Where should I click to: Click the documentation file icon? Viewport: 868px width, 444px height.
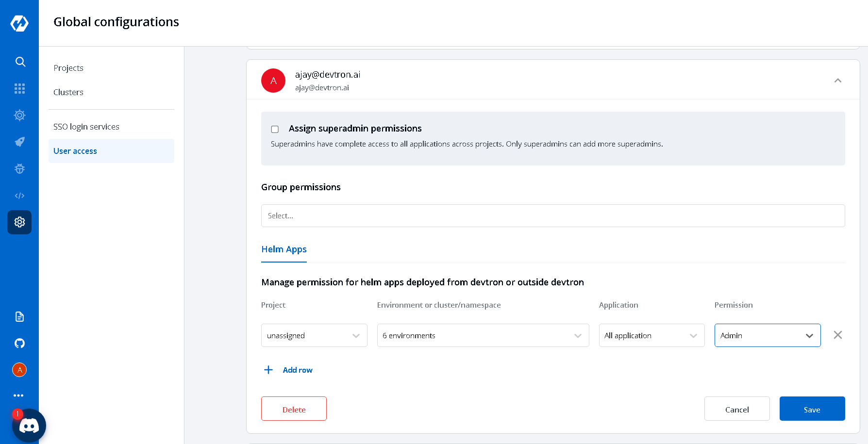click(19, 316)
